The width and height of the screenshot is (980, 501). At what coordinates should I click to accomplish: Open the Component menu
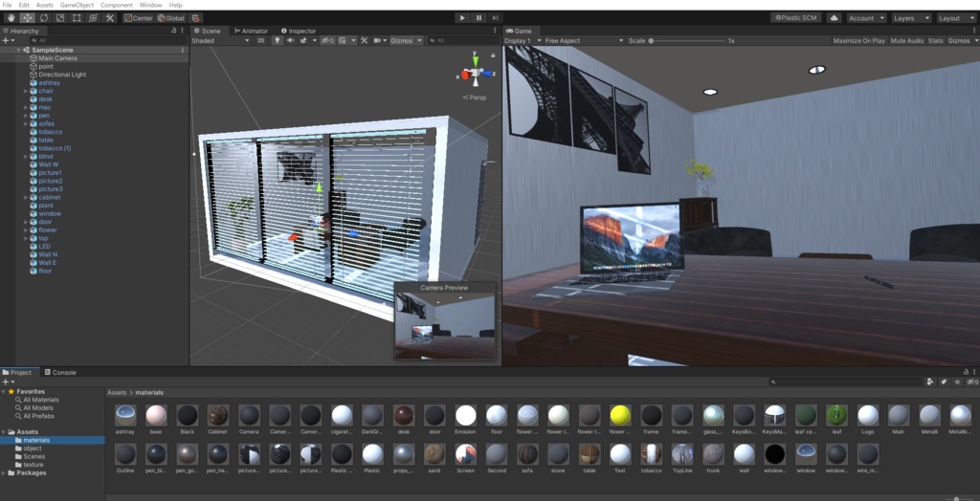116,5
